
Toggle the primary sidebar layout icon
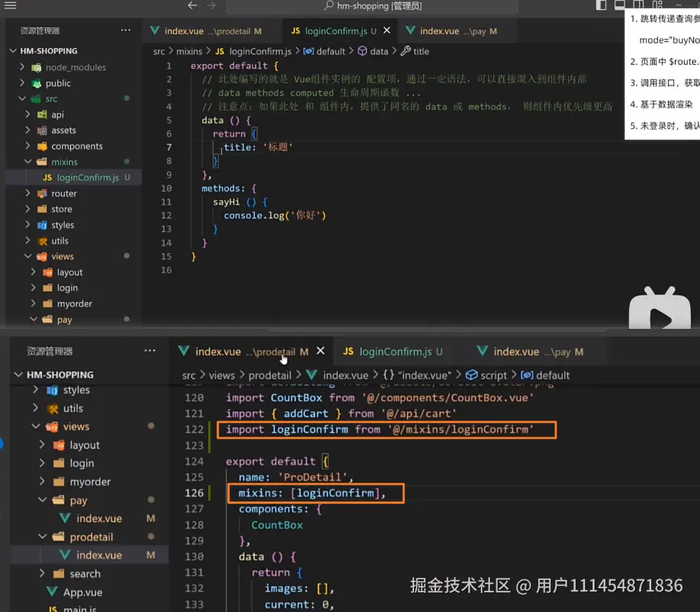coord(602,5)
